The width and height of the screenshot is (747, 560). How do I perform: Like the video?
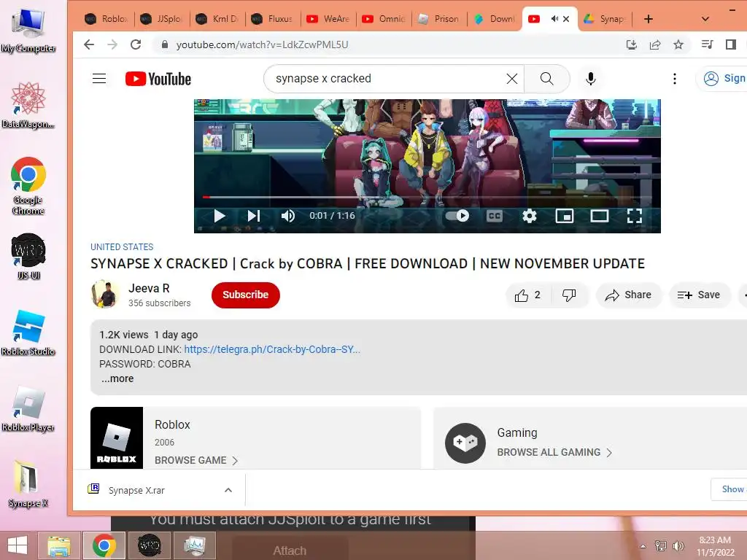click(528, 295)
